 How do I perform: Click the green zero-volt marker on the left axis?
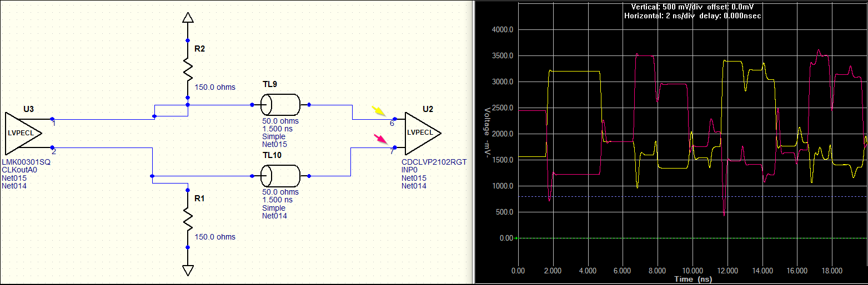click(516, 238)
